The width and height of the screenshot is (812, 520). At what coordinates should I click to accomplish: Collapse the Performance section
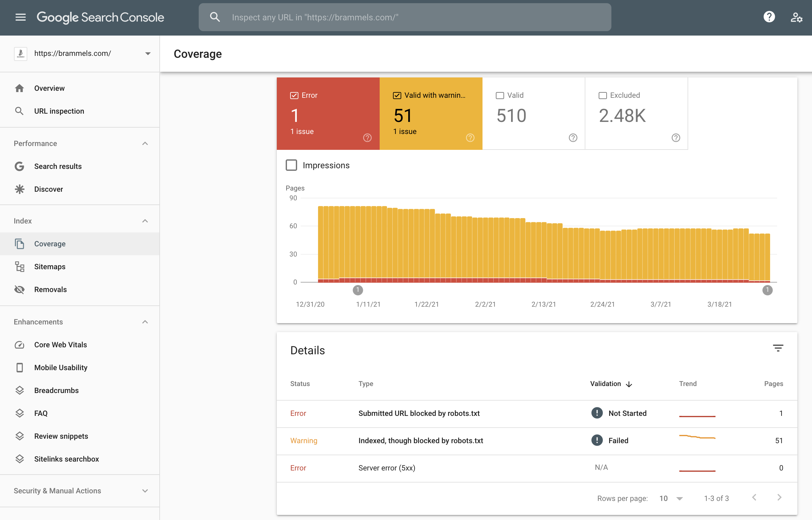(x=145, y=143)
